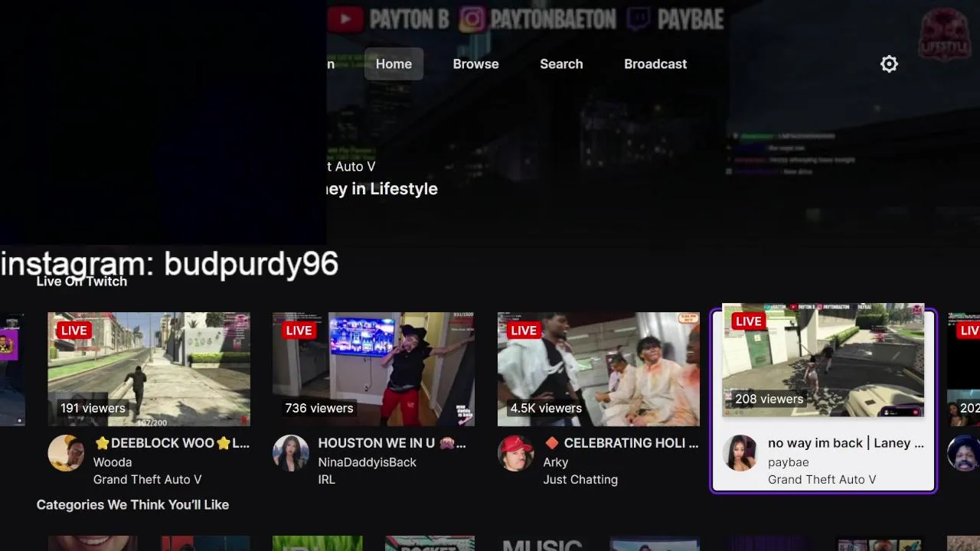Click the Arky channel name

tap(556, 462)
